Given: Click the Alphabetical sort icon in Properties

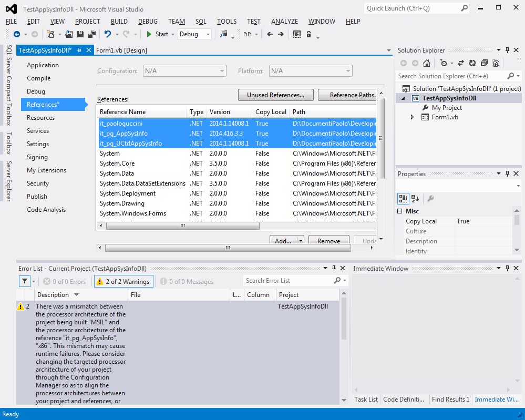Looking at the screenshot, I should tap(415, 199).
